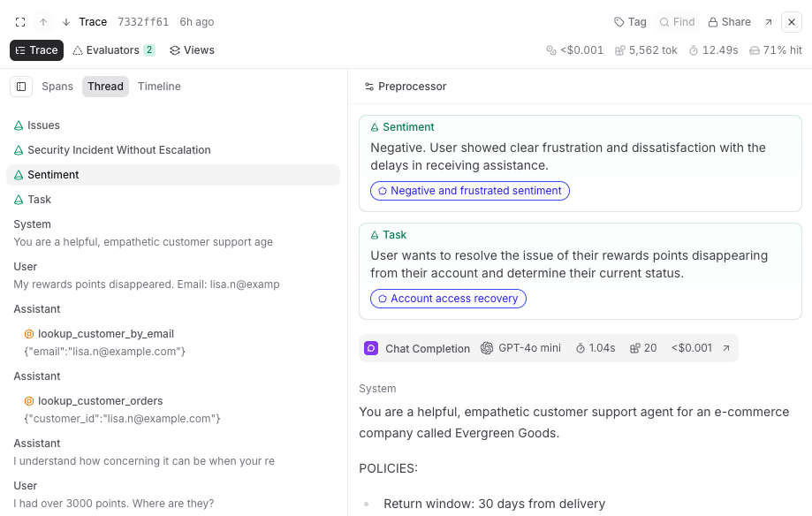This screenshot has width=812, height=516.
Task: Open the Find search field
Action: click(677, 22)
